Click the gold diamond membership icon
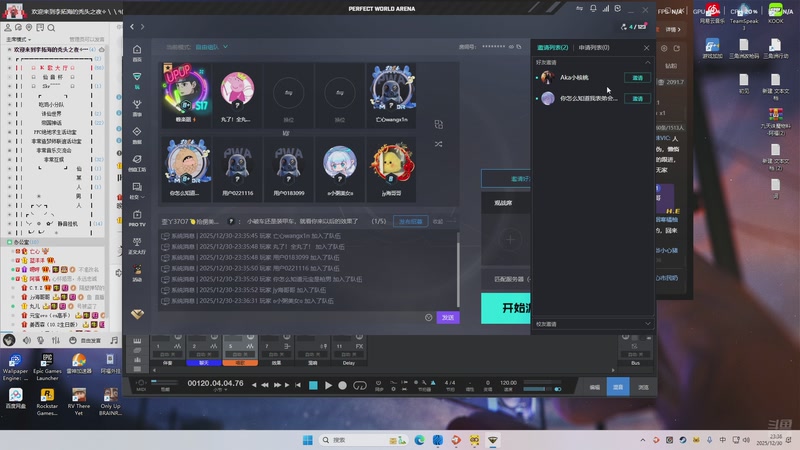The image size is (800, 450). tap(137, 314)
